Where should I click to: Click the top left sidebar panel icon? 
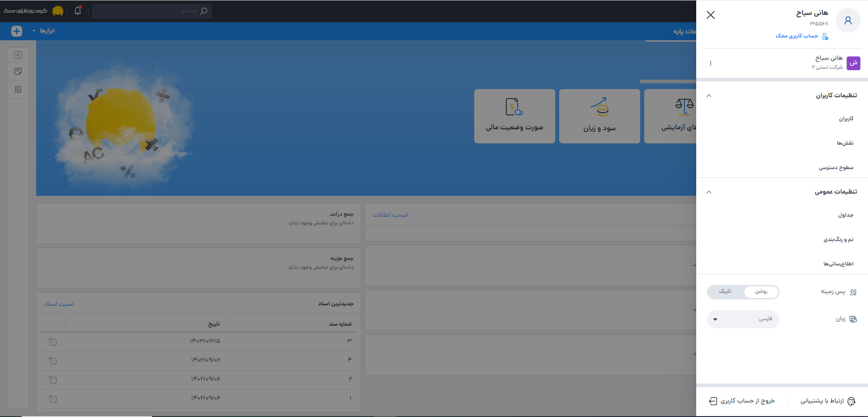(18, 55)
